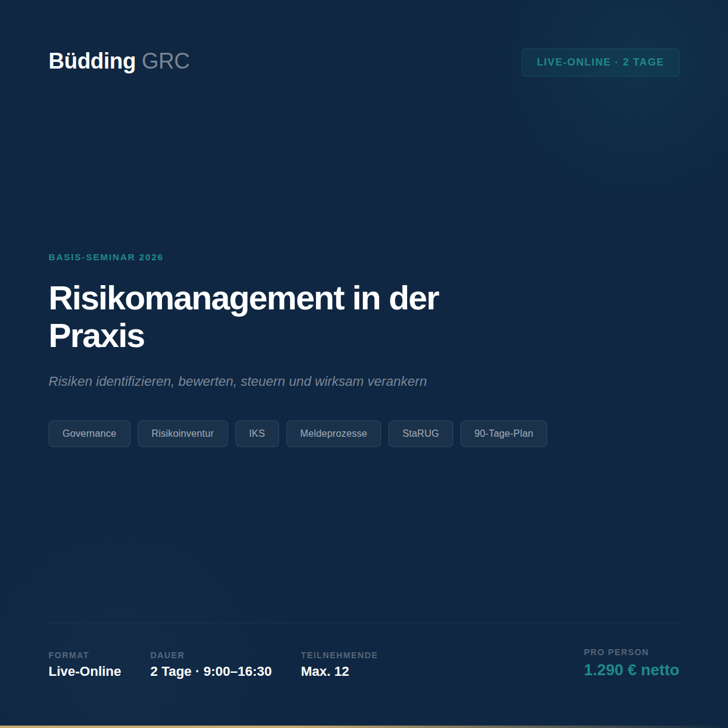The image size is (728, 728).
Task: Click the DAUER label
Action: point(167,655)
